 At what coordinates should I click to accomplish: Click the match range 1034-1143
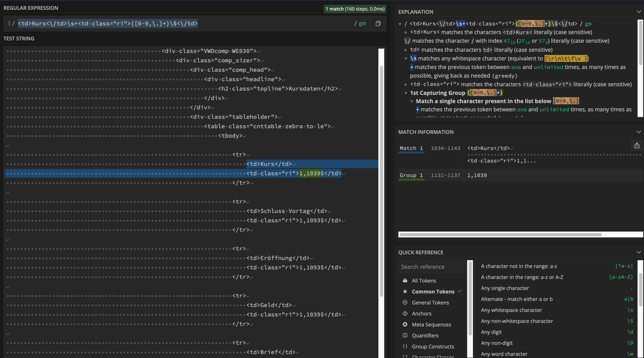click(445, 148)
